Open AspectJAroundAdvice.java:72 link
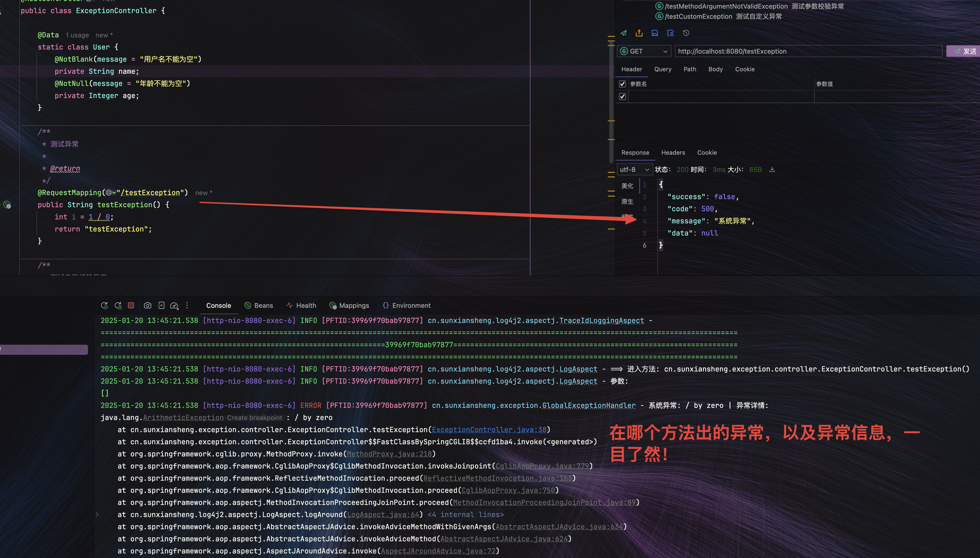 (438, 551)
